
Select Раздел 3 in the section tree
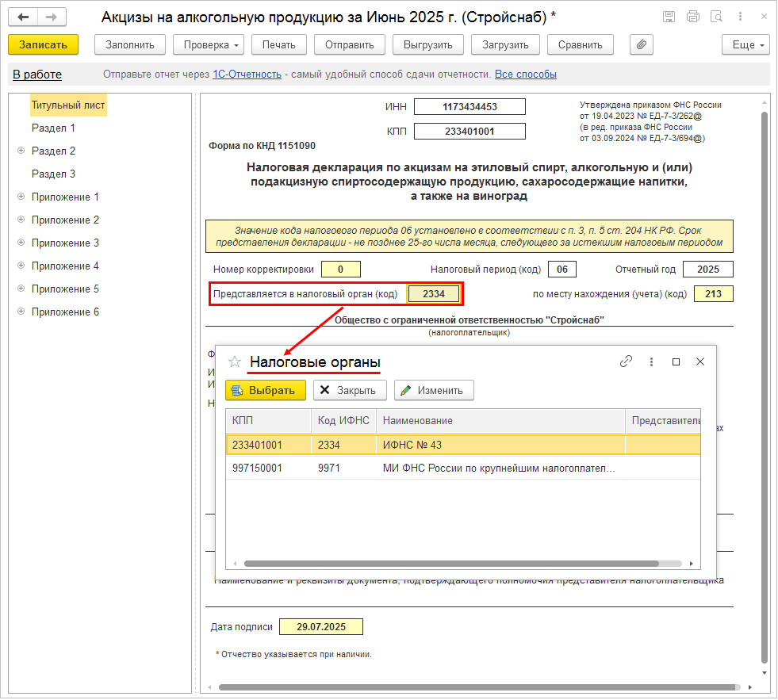[x=53, y=174]
